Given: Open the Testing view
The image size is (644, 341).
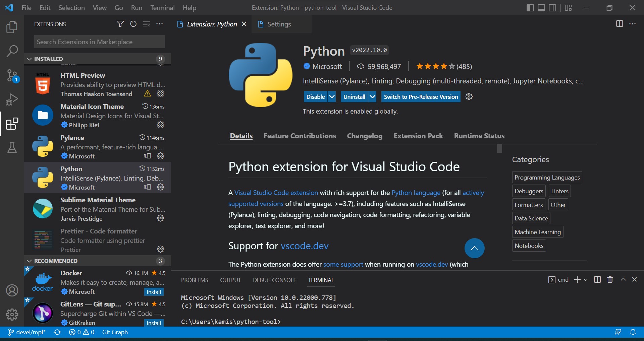Looking at the screenshot, I should pos(12,148).
